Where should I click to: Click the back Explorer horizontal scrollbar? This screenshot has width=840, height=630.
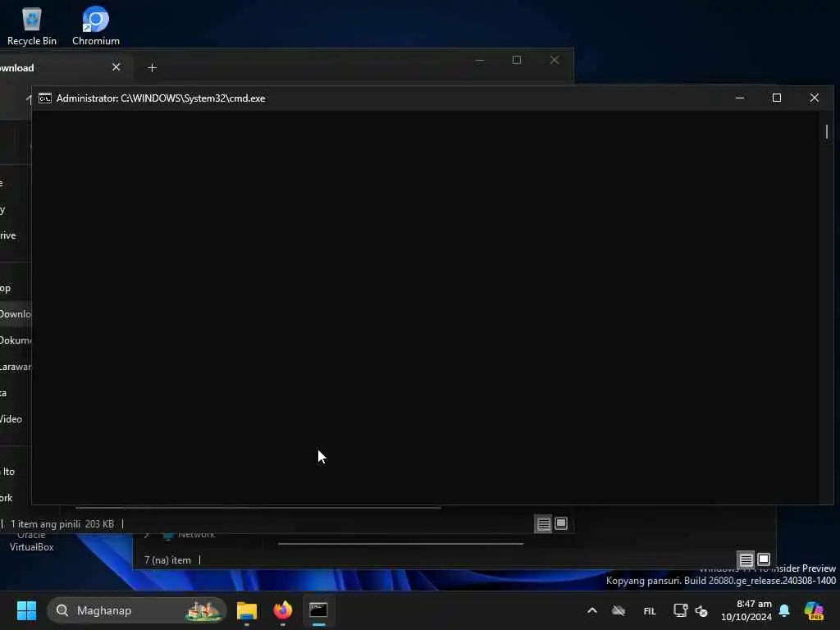tap(400, 544)
